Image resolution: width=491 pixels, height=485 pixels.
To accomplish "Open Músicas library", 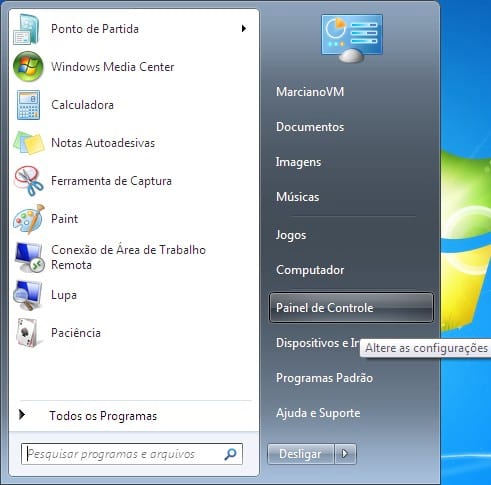I will [x=297, y=197].
